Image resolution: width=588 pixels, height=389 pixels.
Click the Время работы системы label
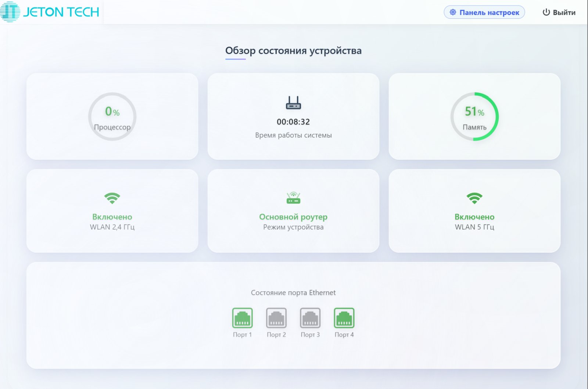[x=293, y=135]
